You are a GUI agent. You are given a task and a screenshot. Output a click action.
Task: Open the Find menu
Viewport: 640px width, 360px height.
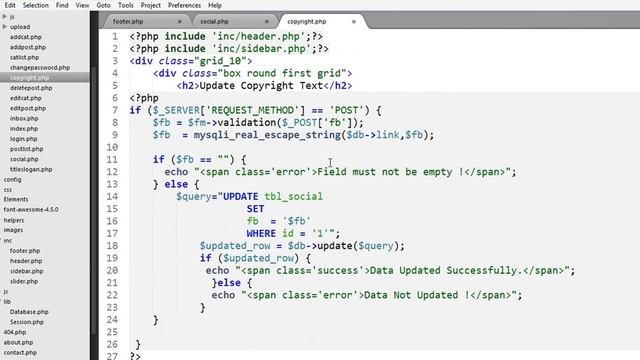pyautogui.click(x=62, y=5)
